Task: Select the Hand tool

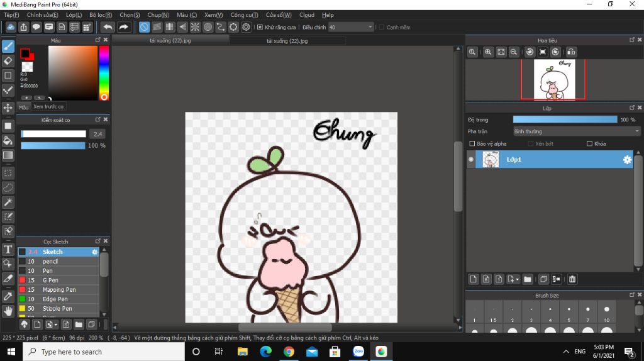Action: pos(8,311)
